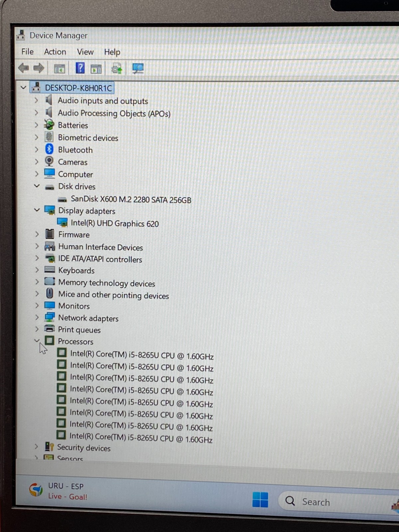Image resolution: width=399 pixels, height=532 pixels.
Task: Click the Display adapters icon
Action: click(x=50, y=210)
